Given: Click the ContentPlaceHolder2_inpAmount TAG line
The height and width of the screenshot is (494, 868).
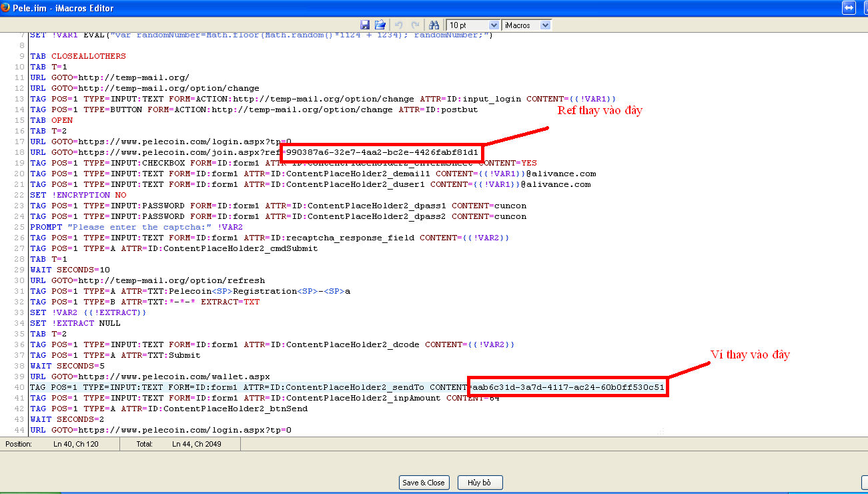Looking at the screenshot, I should point(265,398).
